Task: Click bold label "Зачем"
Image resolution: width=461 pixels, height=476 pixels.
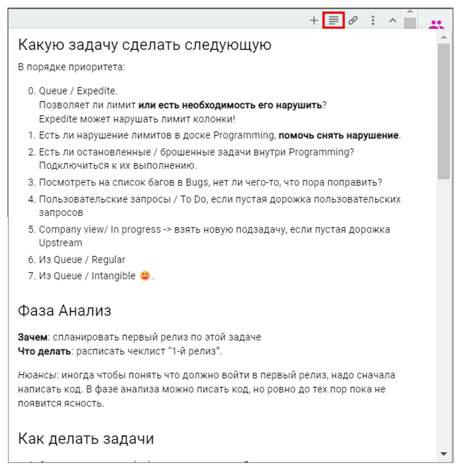Action: [x=33, y=337]
